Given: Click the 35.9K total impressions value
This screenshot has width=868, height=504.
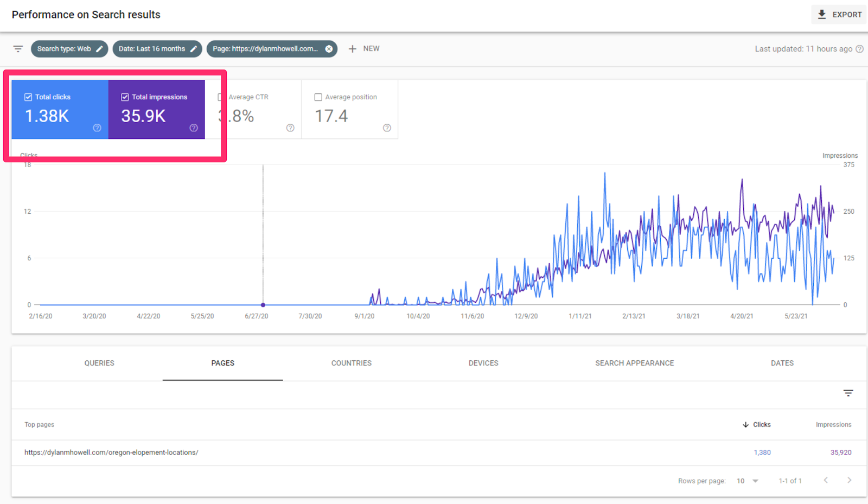Looking at the screenshot, I should 143,116.
